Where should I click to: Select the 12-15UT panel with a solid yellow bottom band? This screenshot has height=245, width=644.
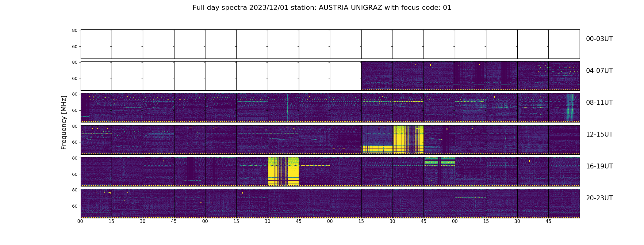pyautogui.click(x=377, y=140)
